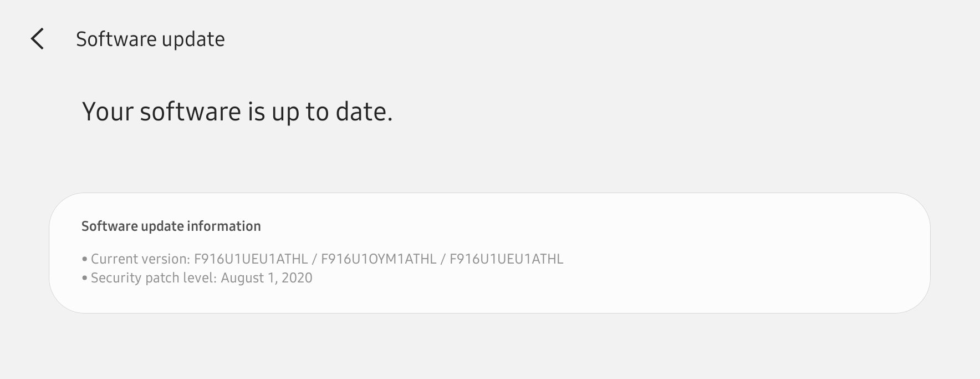Screen dimensions: 980x379
Task: Select the 'Software update information' heading
Action: tap(171, 226)
